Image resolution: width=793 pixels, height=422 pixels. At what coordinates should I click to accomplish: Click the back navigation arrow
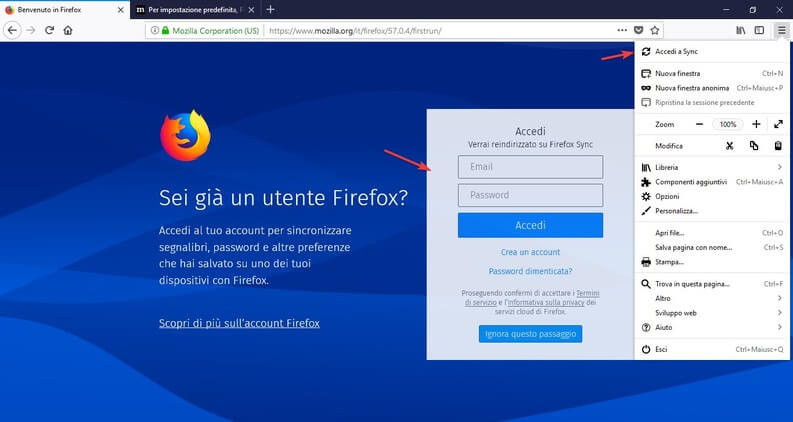click(12, 30)
